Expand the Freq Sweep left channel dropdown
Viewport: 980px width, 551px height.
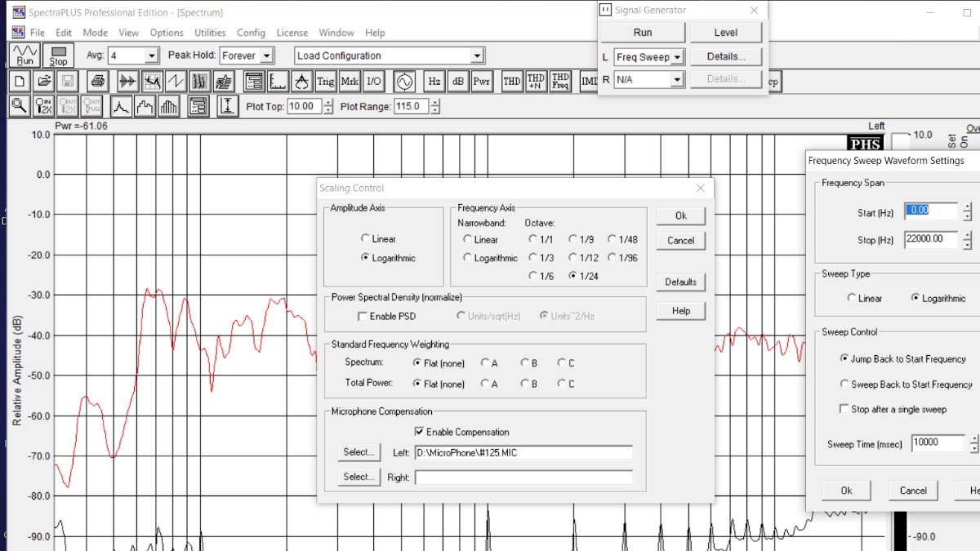tap(677, 57)
